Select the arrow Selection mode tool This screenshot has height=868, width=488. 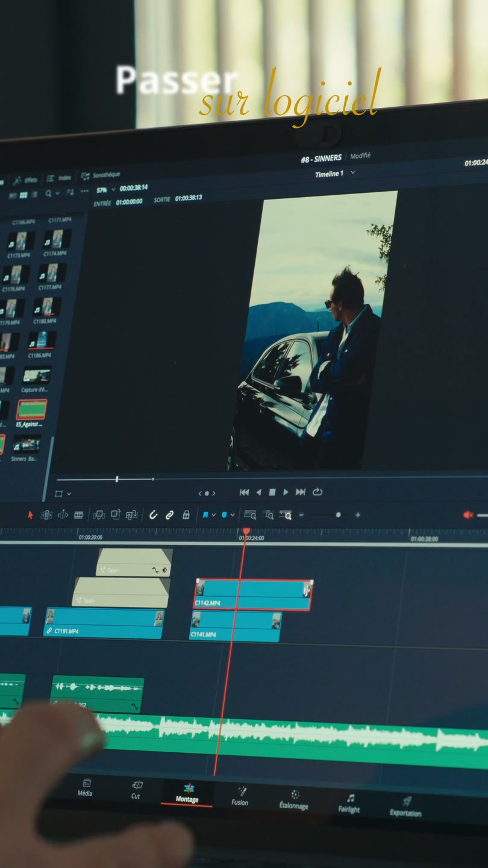pos(31,515)
